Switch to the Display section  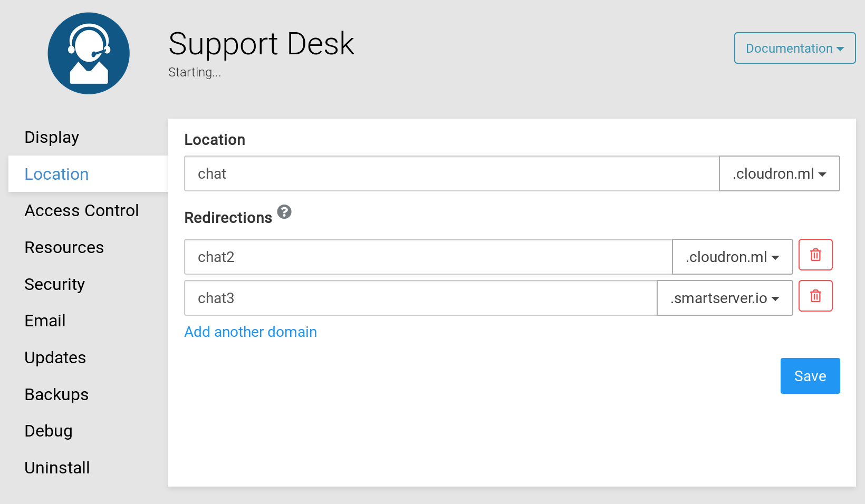click(x=52, y=138)
